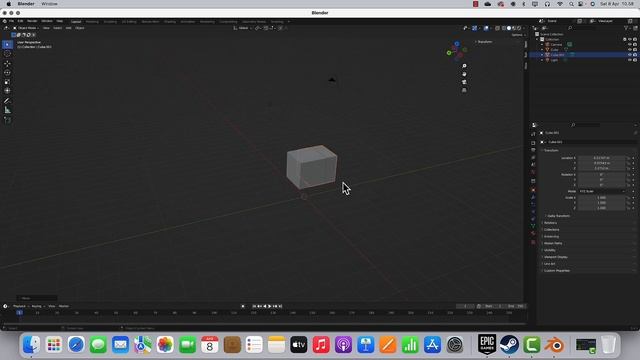
Task: Hide Cube in viewport via eye
Action: tap(630, 49)
